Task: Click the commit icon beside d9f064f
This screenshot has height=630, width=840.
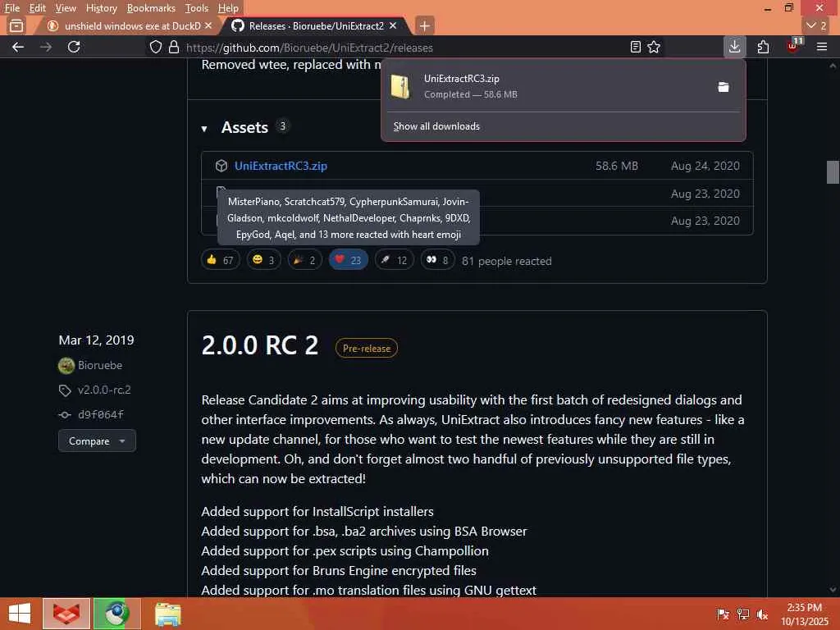Action: tap(65, 414)
